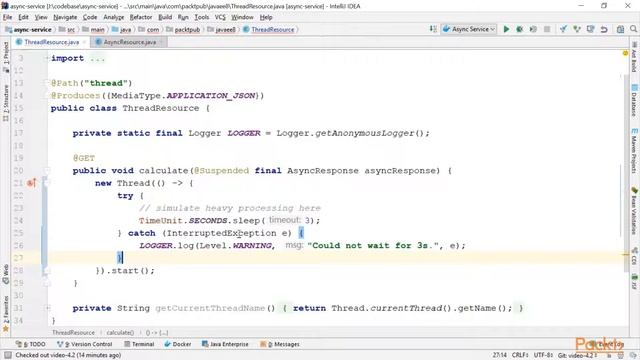The width and height of the screenshot is (640, 360).
Task: Click the ThreadResource breadcrumb below editor
Action: tap(73, 333)
